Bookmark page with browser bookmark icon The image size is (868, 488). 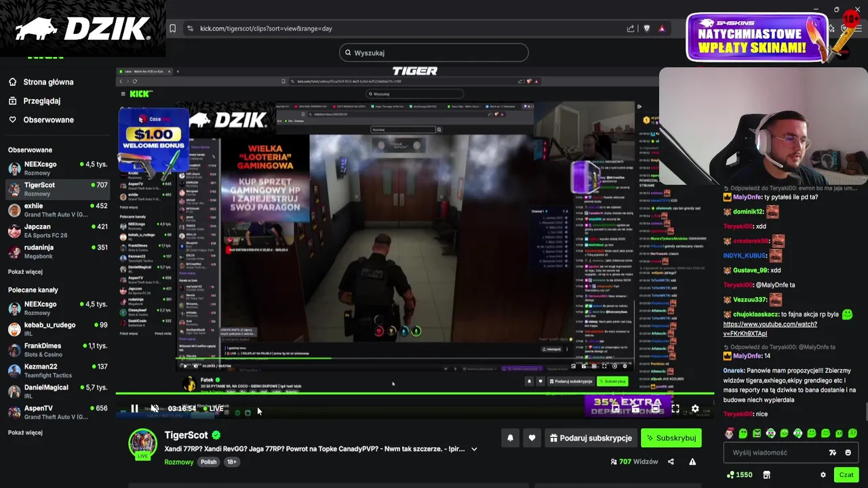(173, 28)
